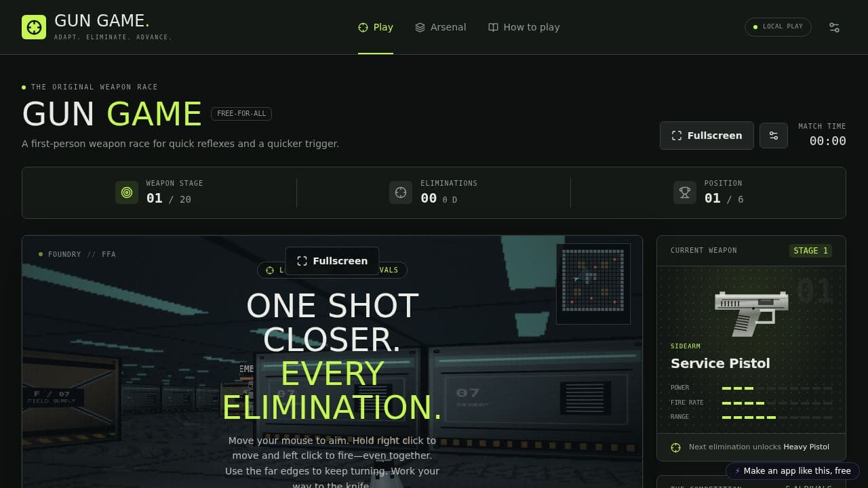Screen dimensions: 868x488
Task: Click the Free-For-All mode badge
Action: [241, 114]
